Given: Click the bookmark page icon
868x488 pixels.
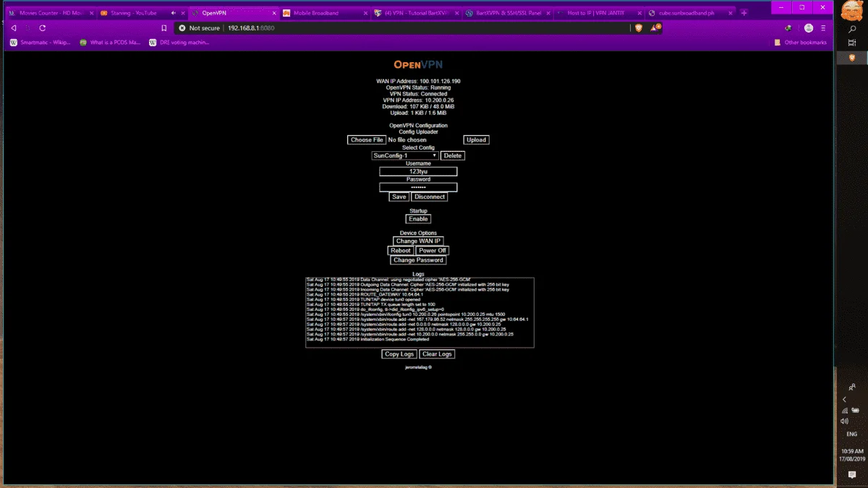Looking at the screenshot, I should pyautogui.click(x=164, y=27).
